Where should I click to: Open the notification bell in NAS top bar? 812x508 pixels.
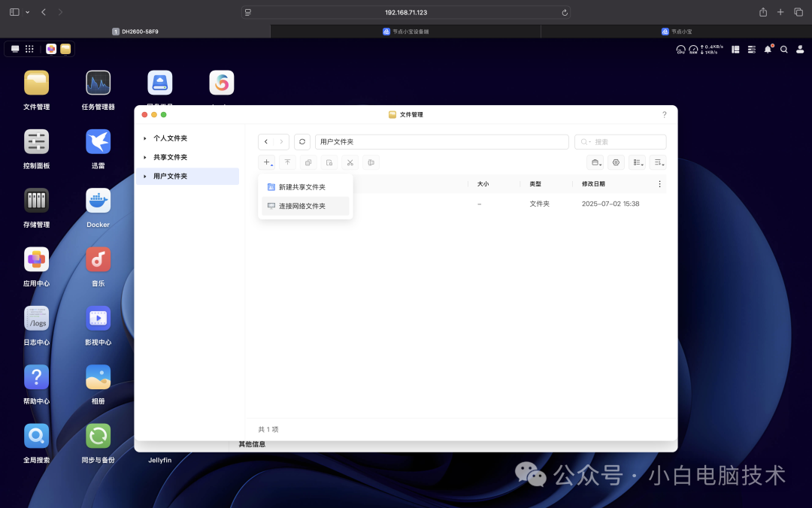pos(768,49)
